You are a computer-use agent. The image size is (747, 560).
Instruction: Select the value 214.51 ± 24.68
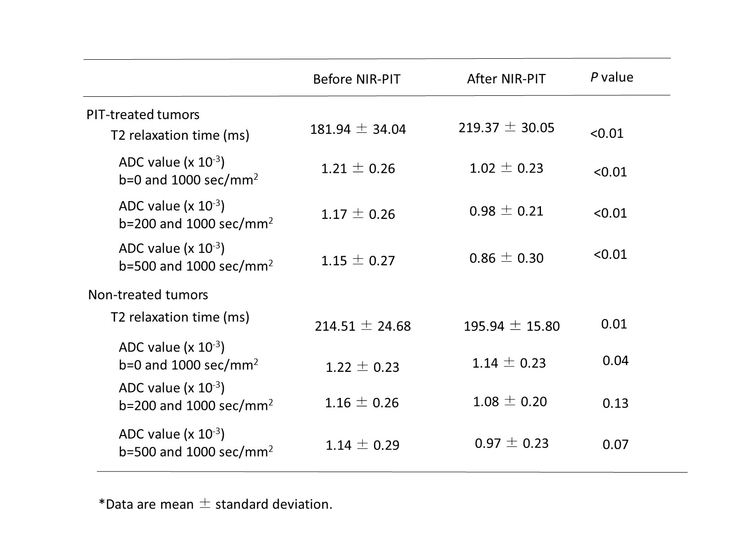[x=363, y=326]
